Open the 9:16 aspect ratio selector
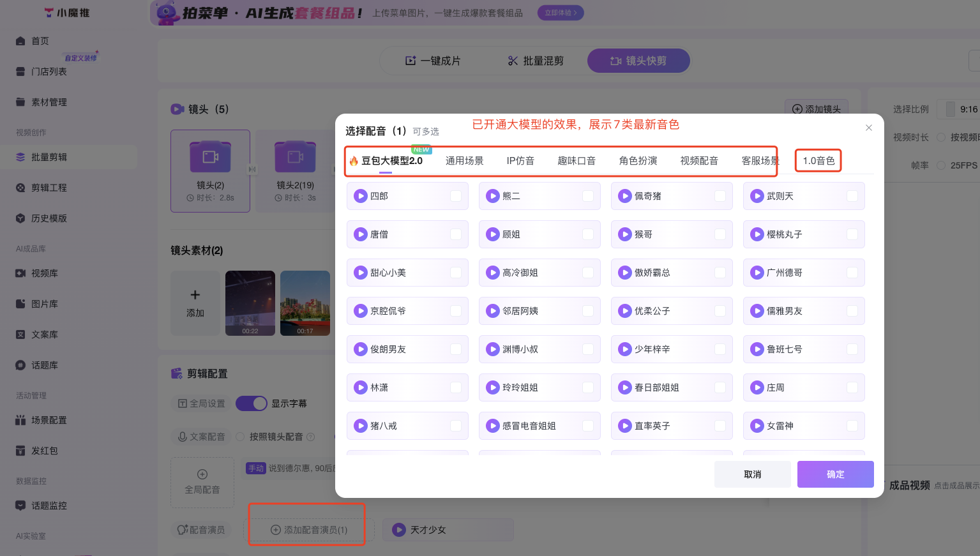Screen dimensions: 980x556 coord(958,109)
